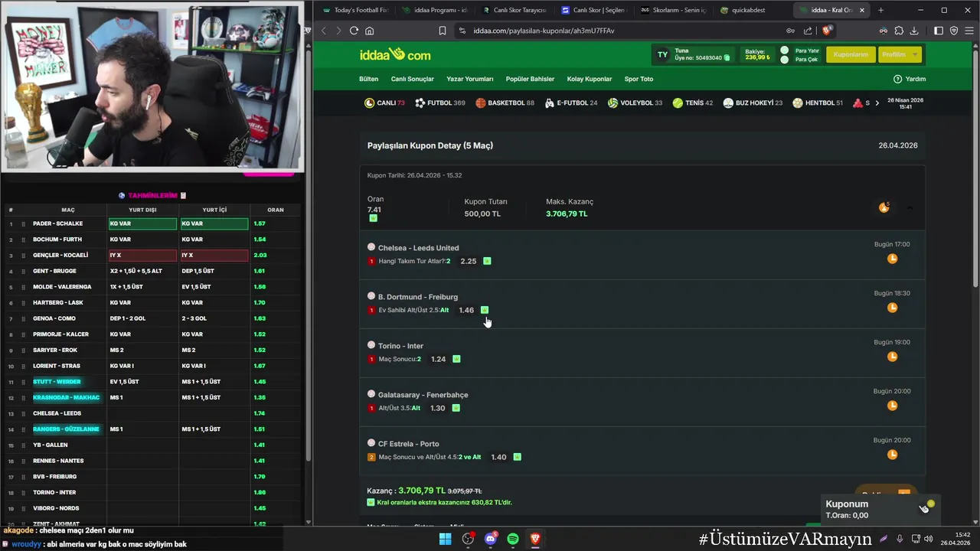The width and height of the screenshot is (980, 551).
Task: Click B. Dortmund - Freiburg match title
Action: point(417,297)
